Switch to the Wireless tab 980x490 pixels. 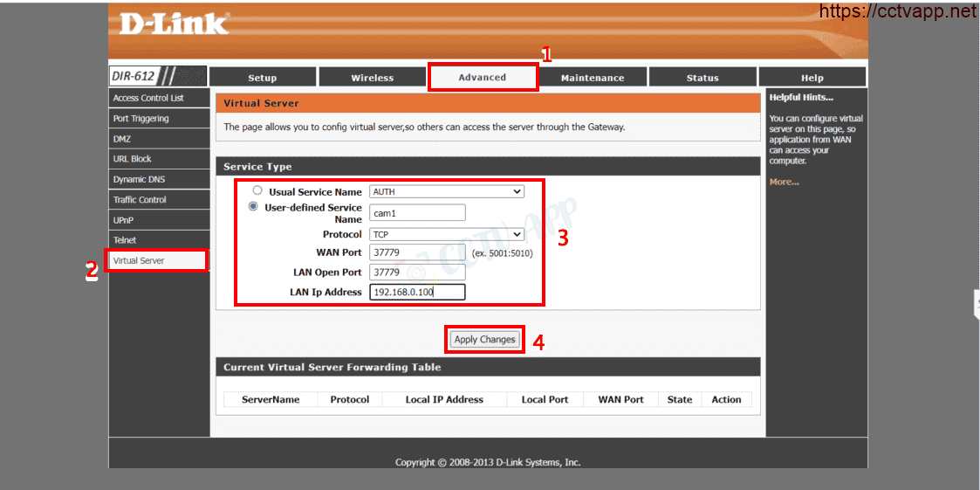coord(373,78)
